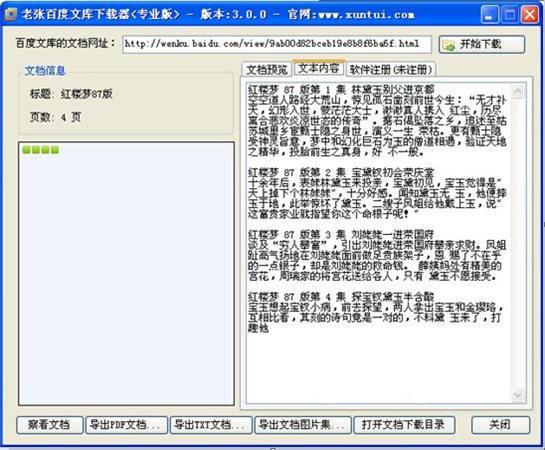Screen dimensions: 545x450
Task: Switch to the 文档预览 tab
Action: tap(267, 69)
